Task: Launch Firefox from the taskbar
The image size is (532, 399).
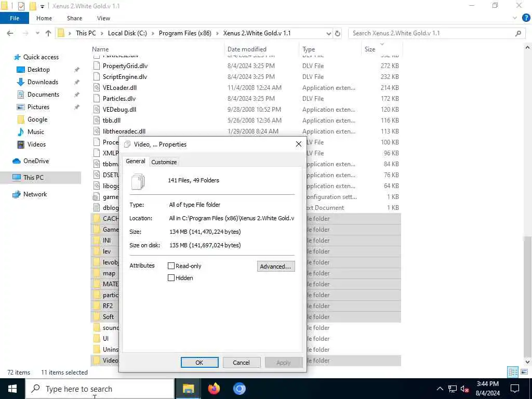Action: (x=214, y=389)
